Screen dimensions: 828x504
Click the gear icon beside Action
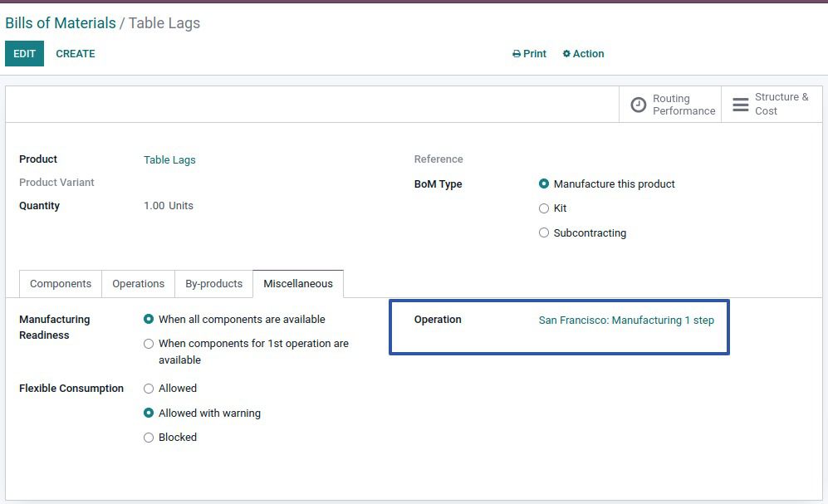click(566, 54)
